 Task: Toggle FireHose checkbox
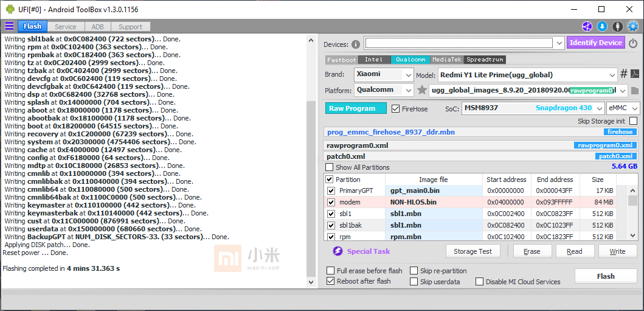tap(395, 109)
